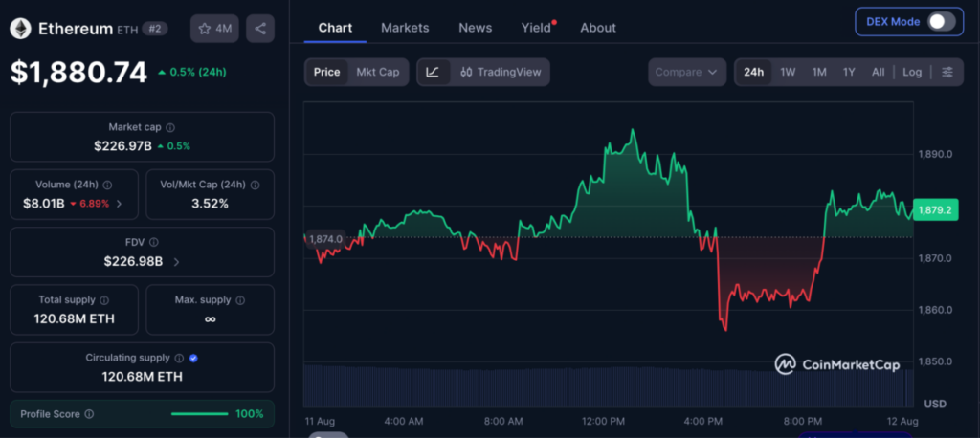Image resolution: width=980 pixels, height=438 pixels.
Task: Open the Markets tab
Action: [405, 28]
